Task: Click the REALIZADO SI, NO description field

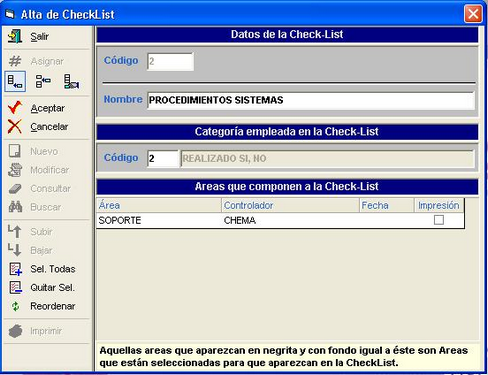Action: [327, 158]
